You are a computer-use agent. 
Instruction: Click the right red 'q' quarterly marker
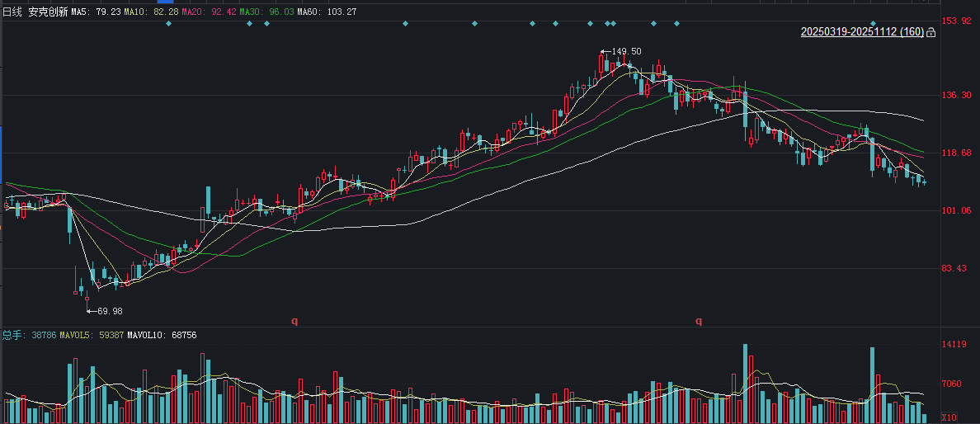[x=699, y=321]
